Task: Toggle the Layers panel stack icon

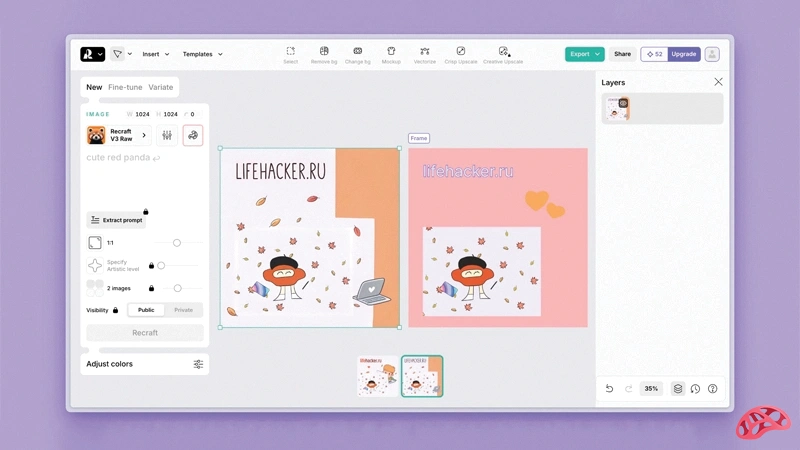Action: point(678,389)
